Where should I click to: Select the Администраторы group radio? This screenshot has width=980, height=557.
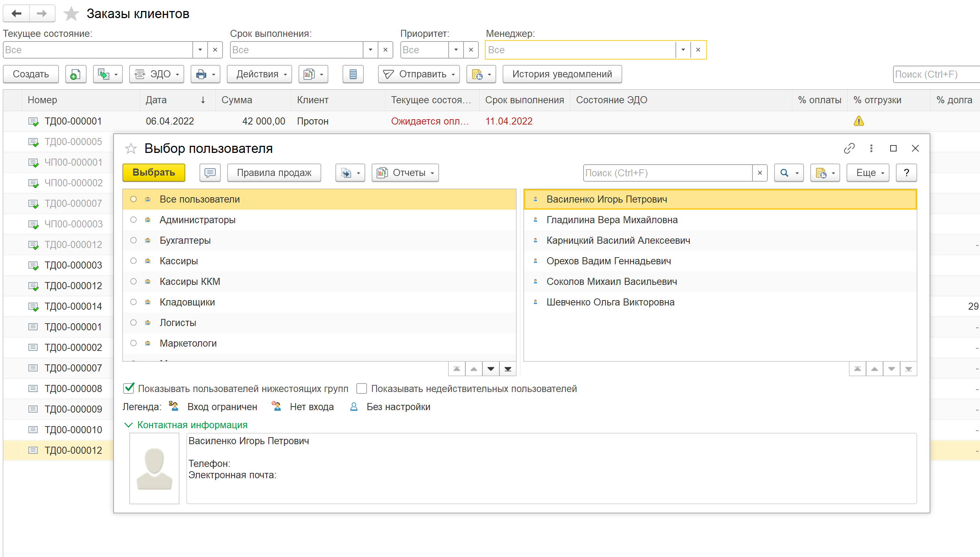pos(133,220)
